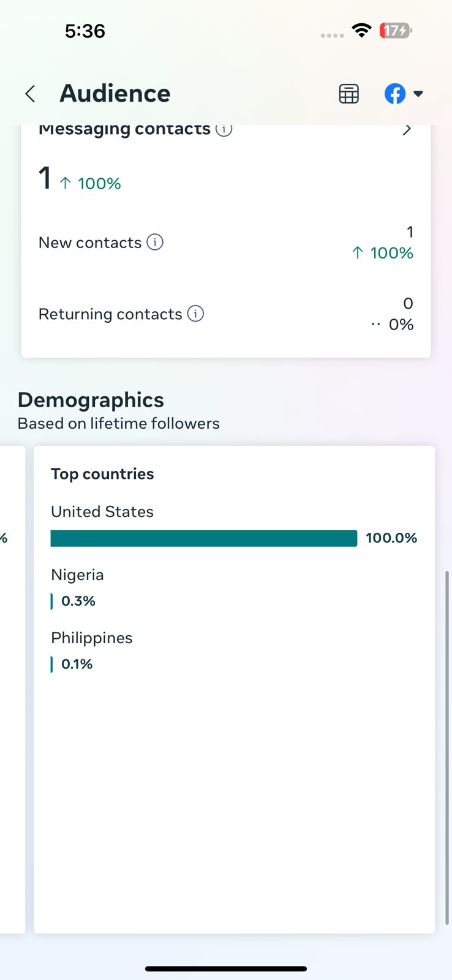
Task: Tap the Top countries card title
Action: pos(102,474)
